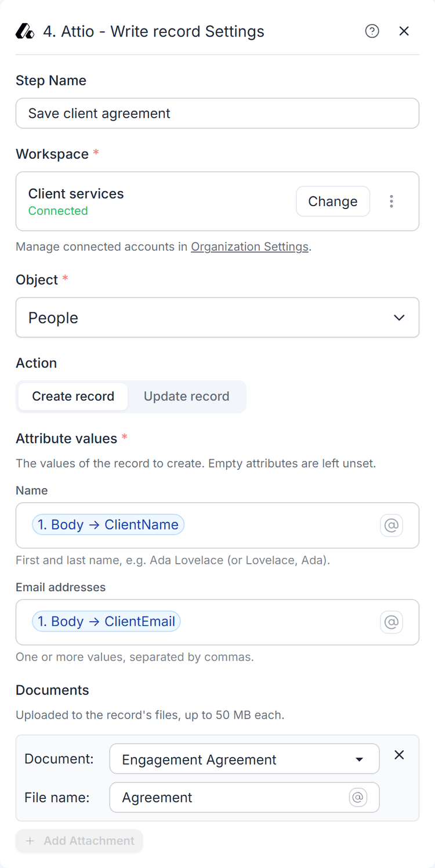Click the Email addresses input box

217,622
